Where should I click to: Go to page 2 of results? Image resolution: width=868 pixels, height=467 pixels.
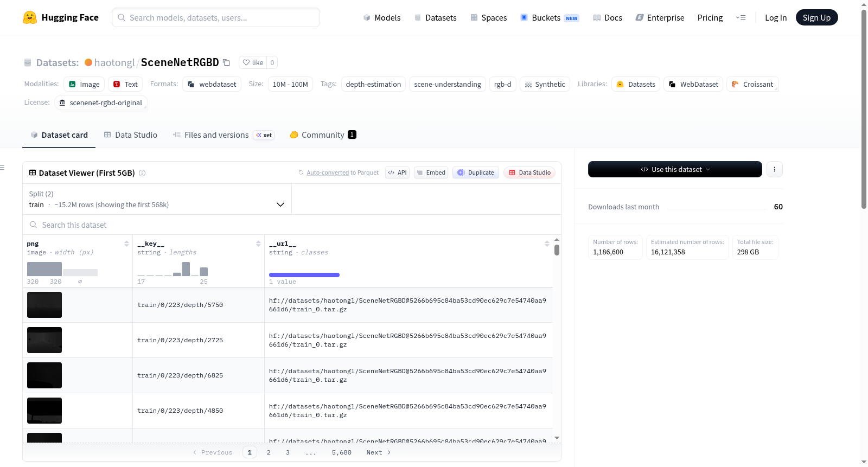pyautogui.click(x=269, y=452)
